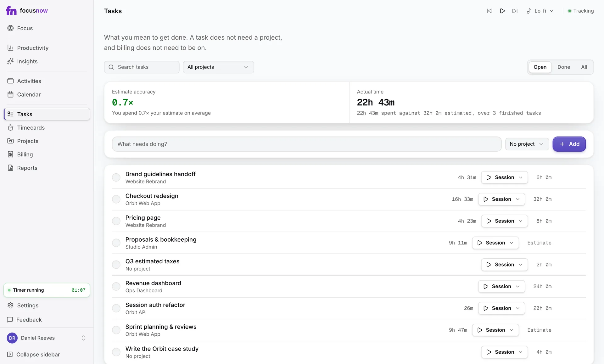
Task: Open Productivity chart view
Action: pyautogui.click(x=47, y=48)
